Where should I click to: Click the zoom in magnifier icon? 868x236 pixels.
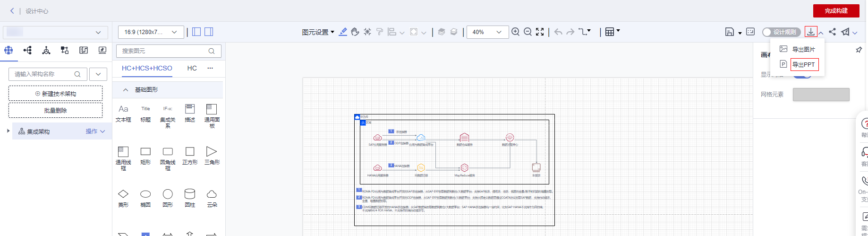(516, 32)
